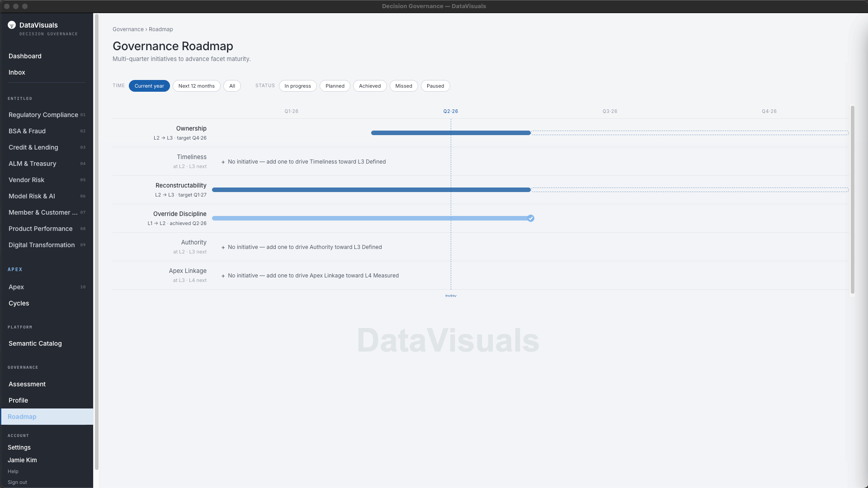868x488 pixels.
Task: Select the Current year time filter
Action: coord(149,86)
